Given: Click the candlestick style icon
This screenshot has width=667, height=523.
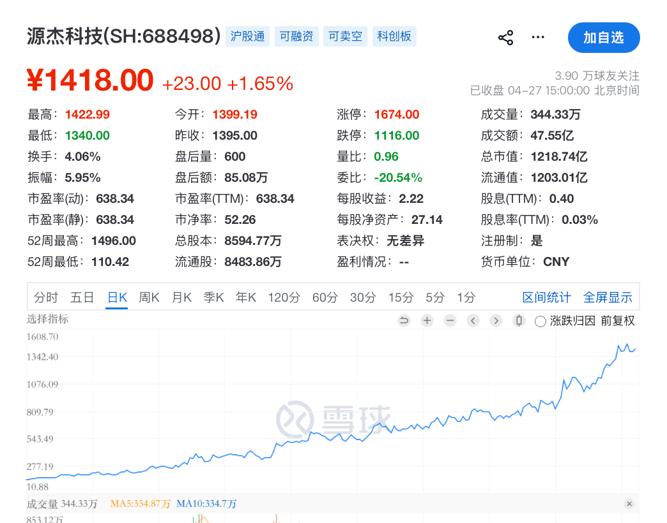Looking at the screenshot, I should tap(518, 321).
